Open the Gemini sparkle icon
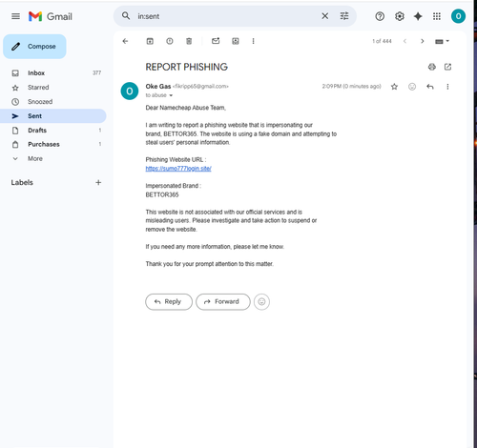 [x=418, y=16]
